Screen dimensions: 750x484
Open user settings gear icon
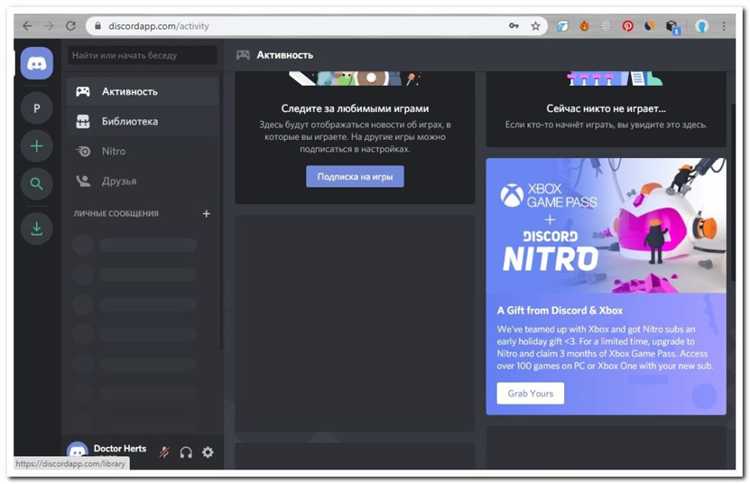[208, 452]
